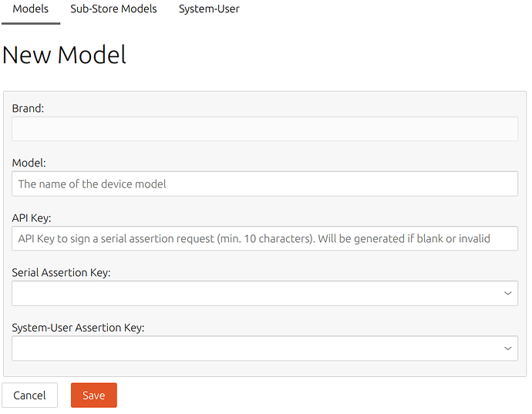Click the API Key: label
Viewport: 532px width, 414px height.
(32, 218)
